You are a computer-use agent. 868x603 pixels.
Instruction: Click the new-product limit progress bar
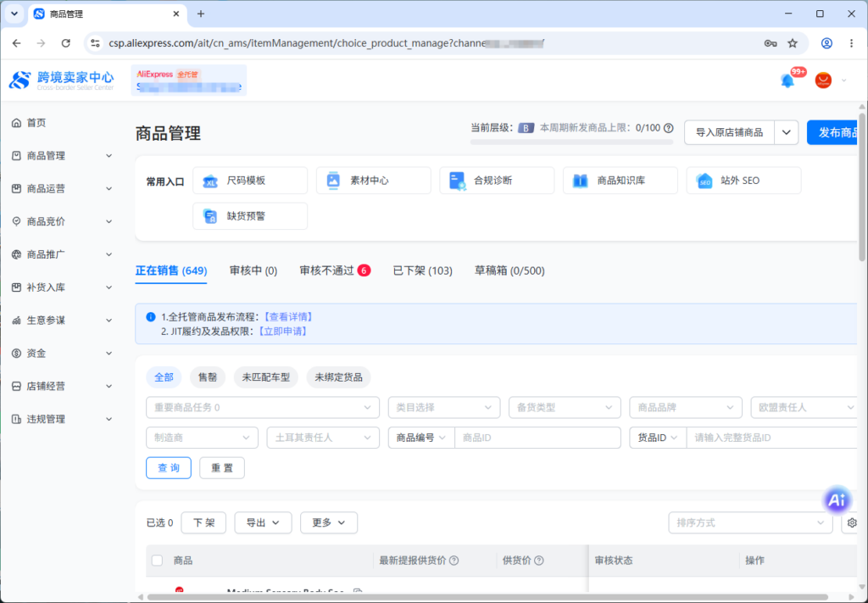click(572, 142)
